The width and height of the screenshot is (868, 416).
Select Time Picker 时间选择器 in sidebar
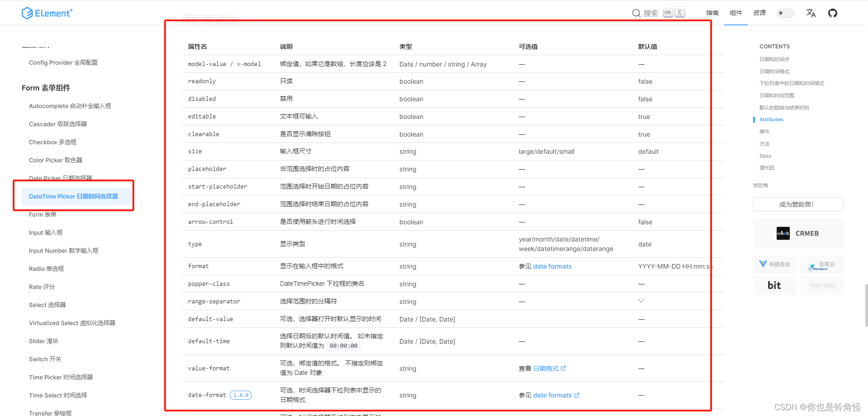pyautogui.click(x=60, y=377)
